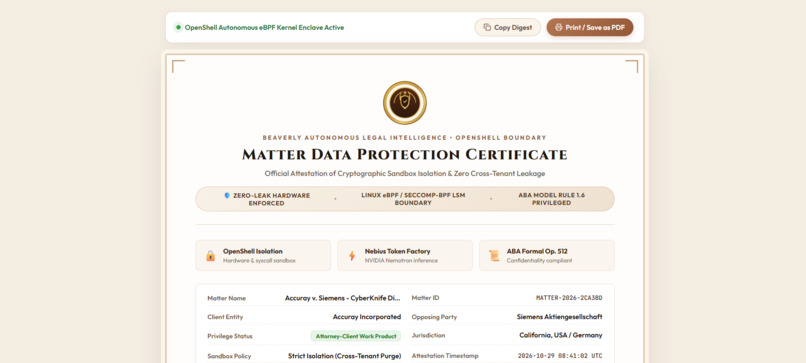Click 'Matter Data Protection Certificate' heading

(x=405, y=154)
